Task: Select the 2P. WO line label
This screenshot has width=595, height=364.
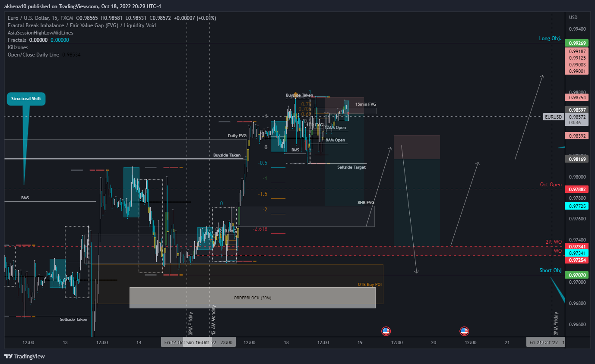Action: click(554, 242)
